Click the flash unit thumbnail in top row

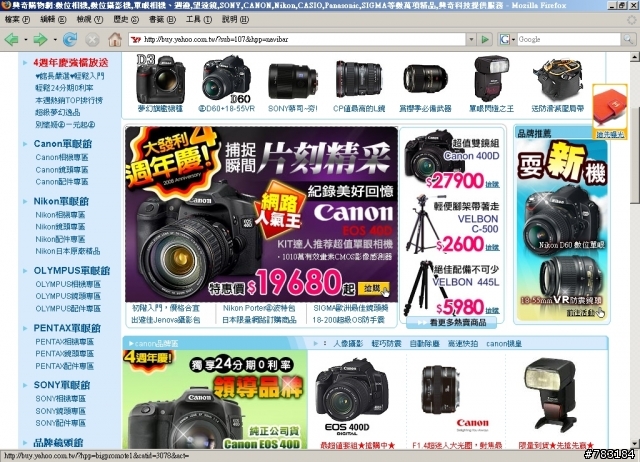point(491,79)
